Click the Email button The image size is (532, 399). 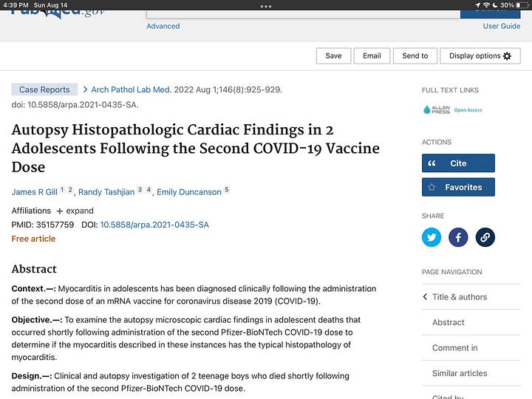(x=372, y=56)
